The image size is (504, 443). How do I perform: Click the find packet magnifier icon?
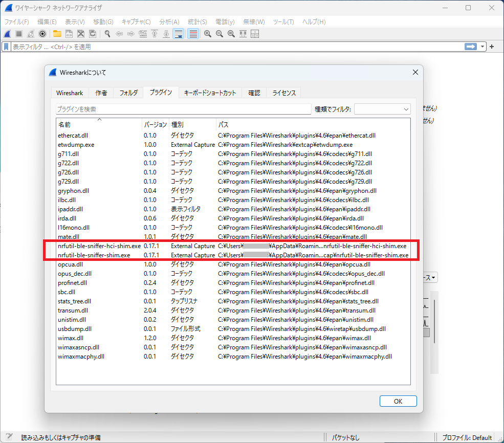[x=107, y=34]
